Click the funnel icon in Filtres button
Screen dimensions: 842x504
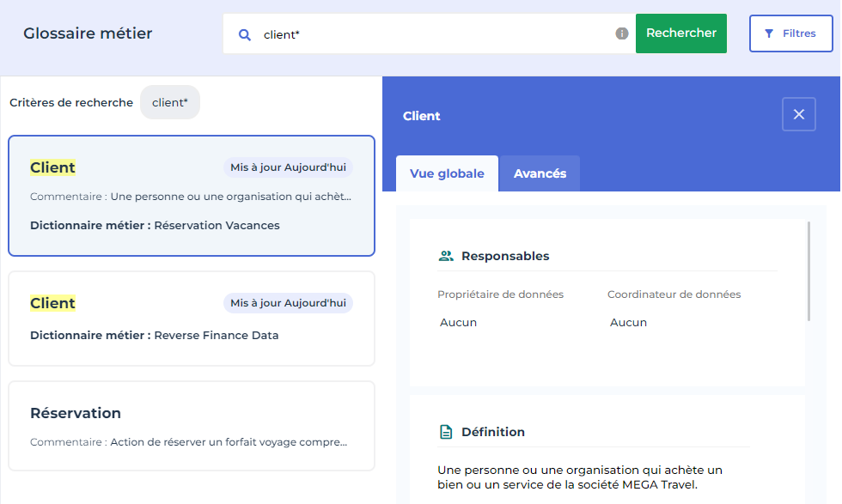(769, 33)
